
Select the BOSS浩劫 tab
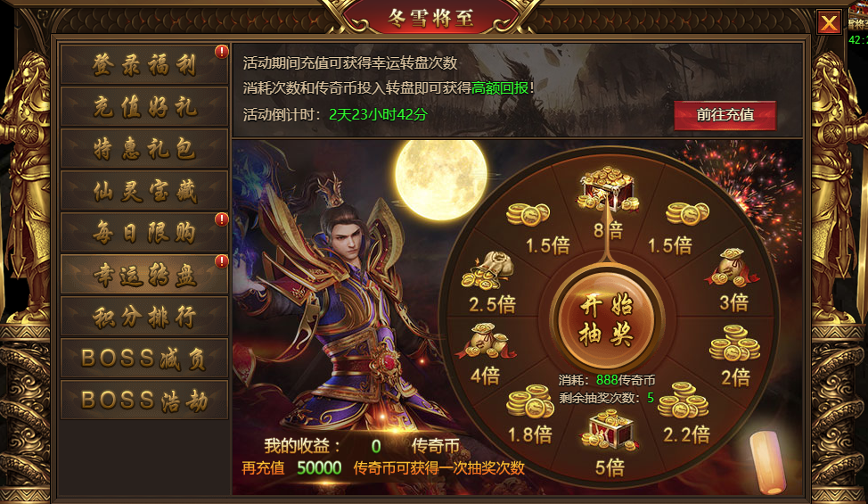click(144, 400)
